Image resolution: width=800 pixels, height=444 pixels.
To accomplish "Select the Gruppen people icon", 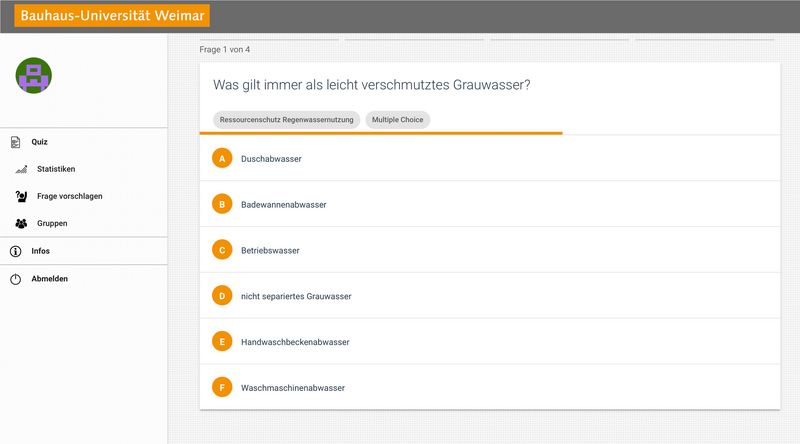I will coord(21,224).
